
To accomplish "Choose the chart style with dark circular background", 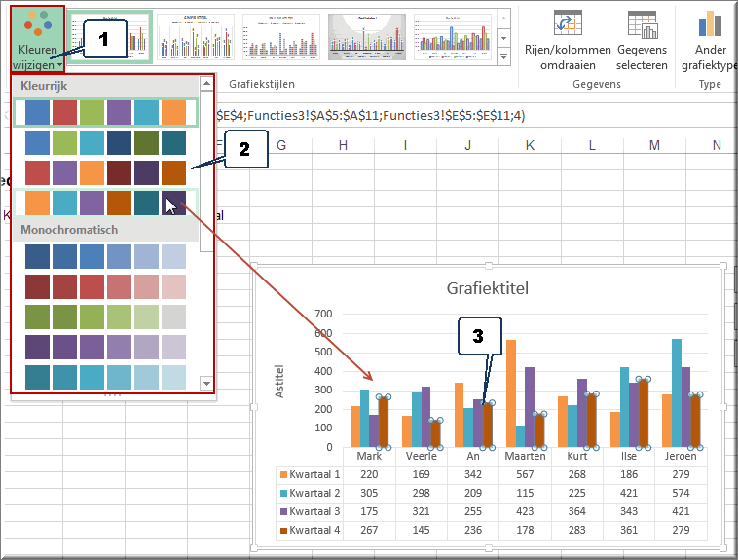I will [366, 37].
